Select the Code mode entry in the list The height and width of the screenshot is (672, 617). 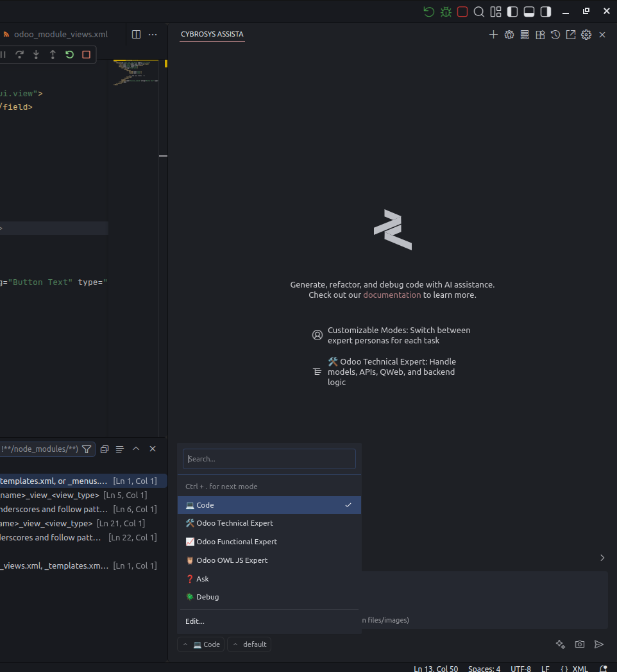click(269, 505)
